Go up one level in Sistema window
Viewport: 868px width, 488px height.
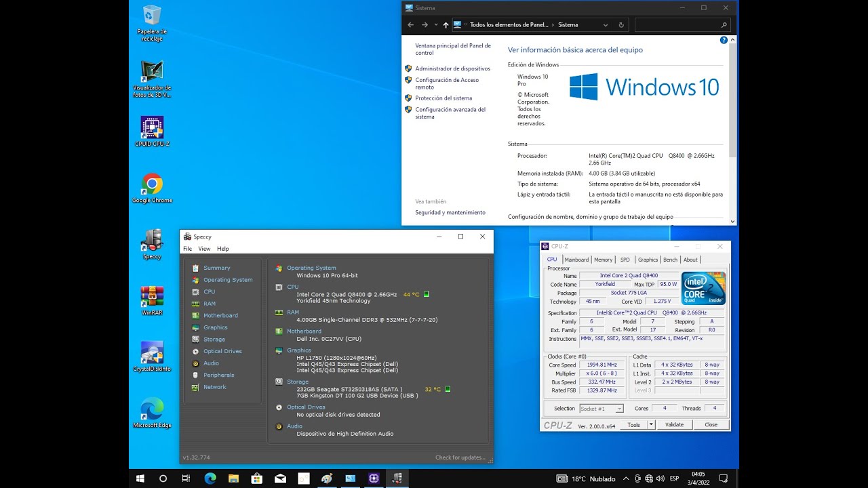pos(446,25)
